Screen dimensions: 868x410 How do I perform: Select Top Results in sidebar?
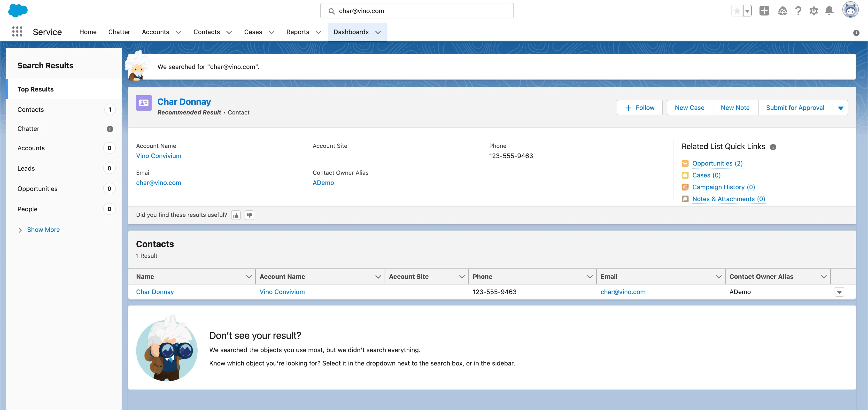[64, 89]
